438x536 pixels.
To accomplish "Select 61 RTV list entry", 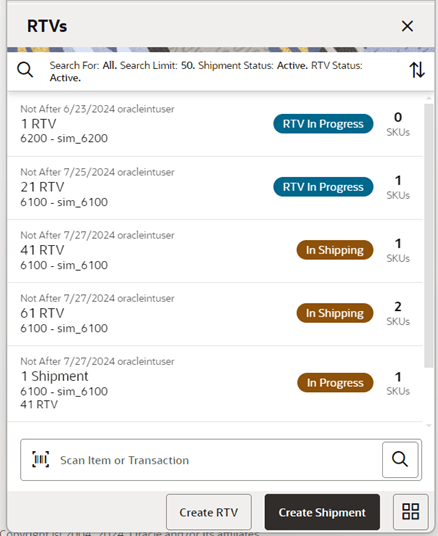I will coord(215,314).
